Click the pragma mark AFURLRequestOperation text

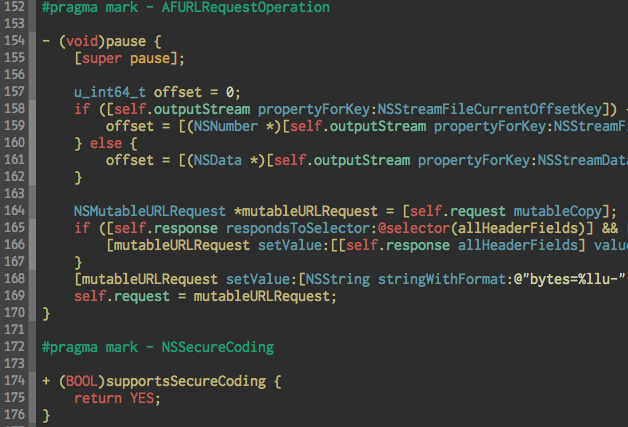186,8
